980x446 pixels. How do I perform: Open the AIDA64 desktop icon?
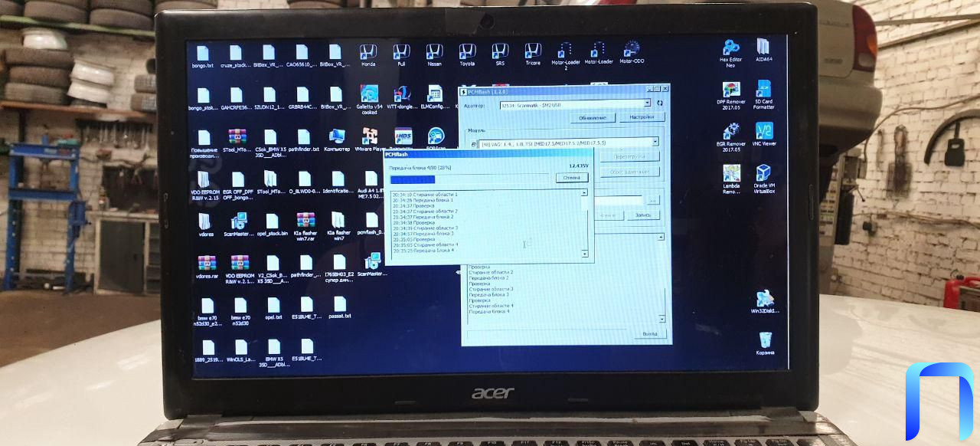[x=763, y=50]
